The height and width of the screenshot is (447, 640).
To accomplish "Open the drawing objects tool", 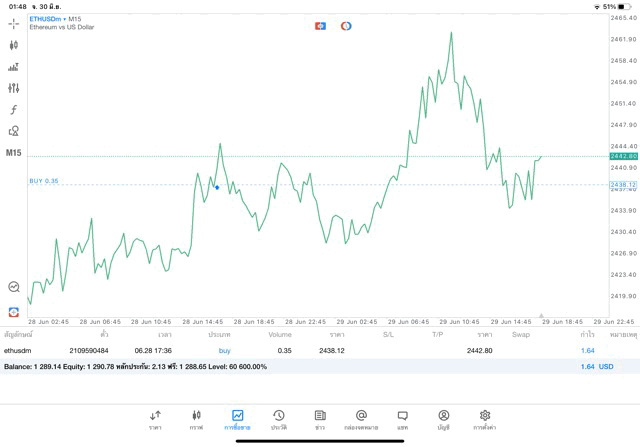I will [14, 131].
